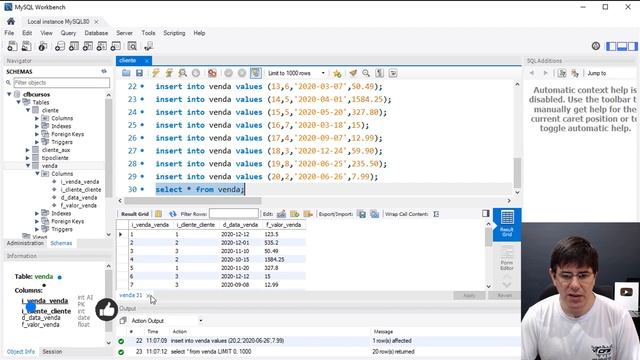Toggle wrap cell content
This screenshot has height=360, width=640.
pyautogui.click(x=436, y=214)
